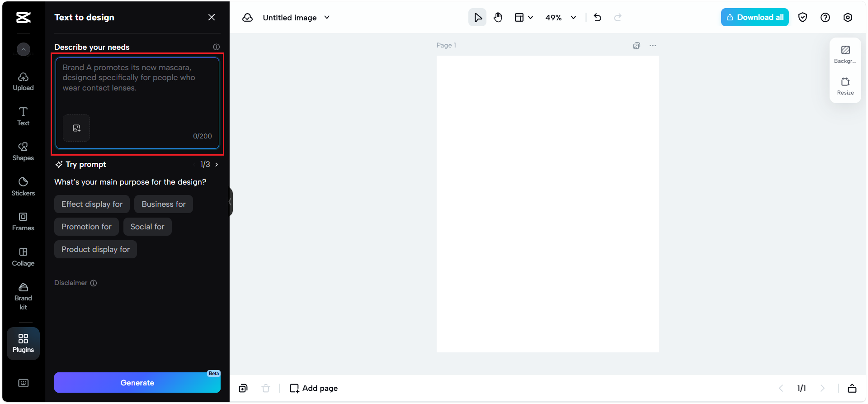The width and height of the screenshot is (868, 404).
Task: Close the Text to design panel
Action: click(212, 17)
